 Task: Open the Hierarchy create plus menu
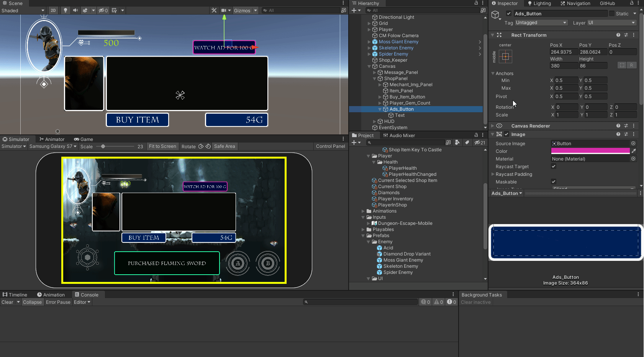coord(356,10)
